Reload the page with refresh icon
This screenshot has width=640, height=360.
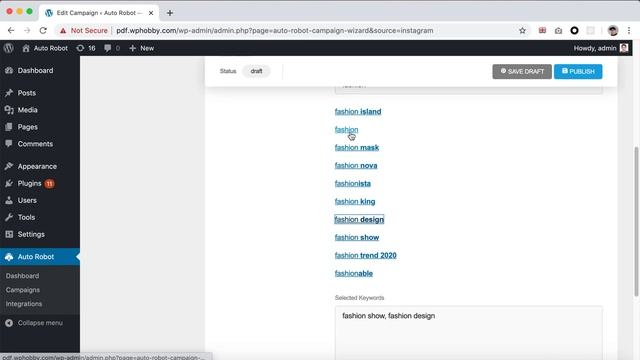[43, 31]
